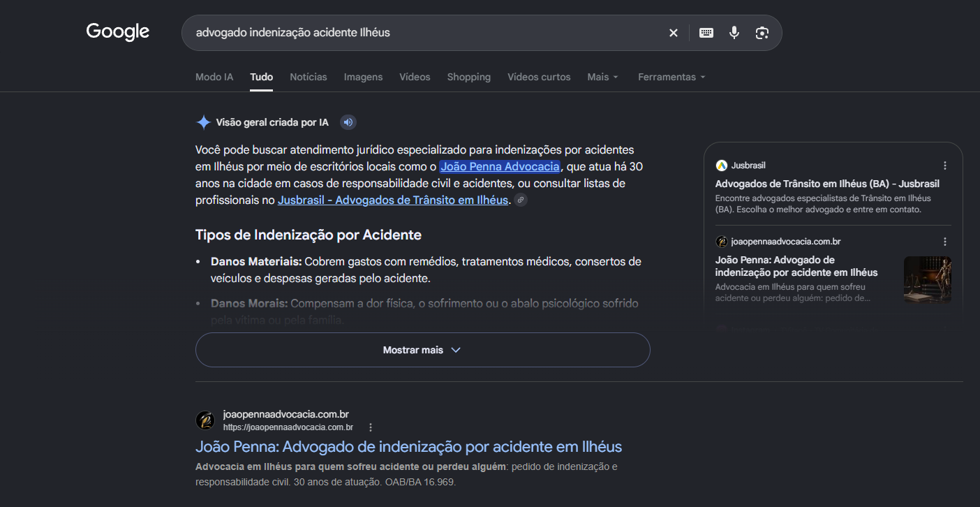Screen dimensions: 980x507
Task: Open the João Penna Advocacia highlighted link
Action: coord(500,166)
